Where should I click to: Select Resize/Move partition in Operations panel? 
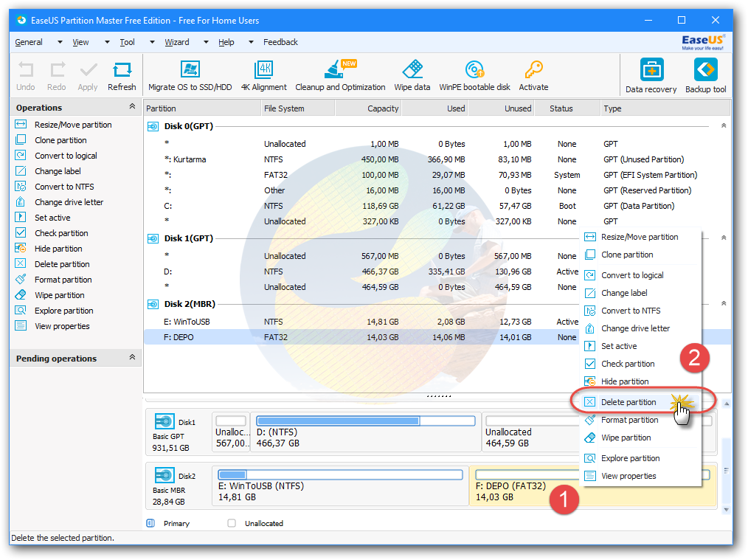[73, 125]
